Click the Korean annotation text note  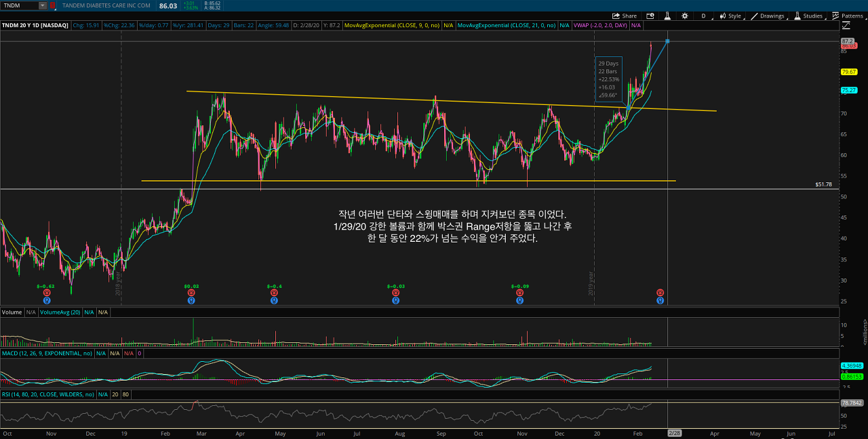pos(452,226)
